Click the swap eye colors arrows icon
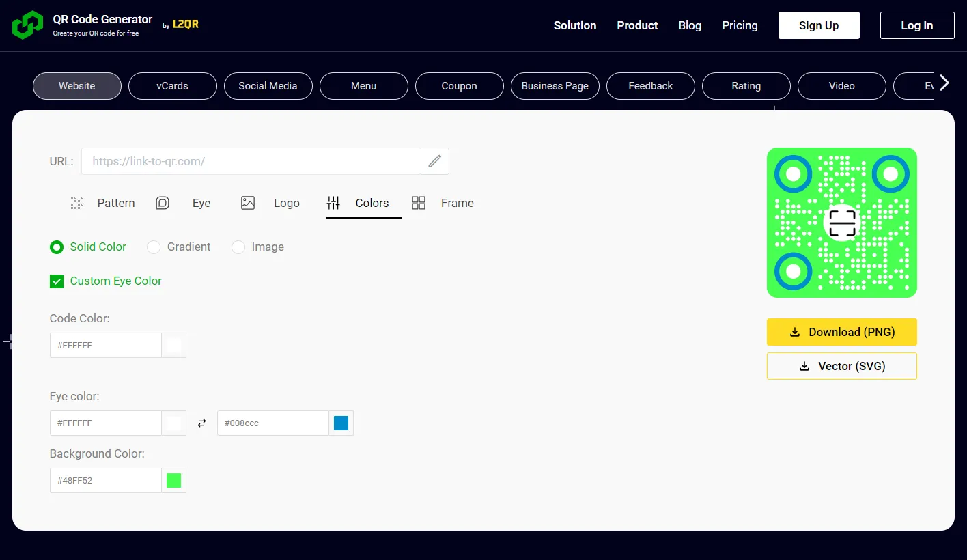 click(201, 423)
